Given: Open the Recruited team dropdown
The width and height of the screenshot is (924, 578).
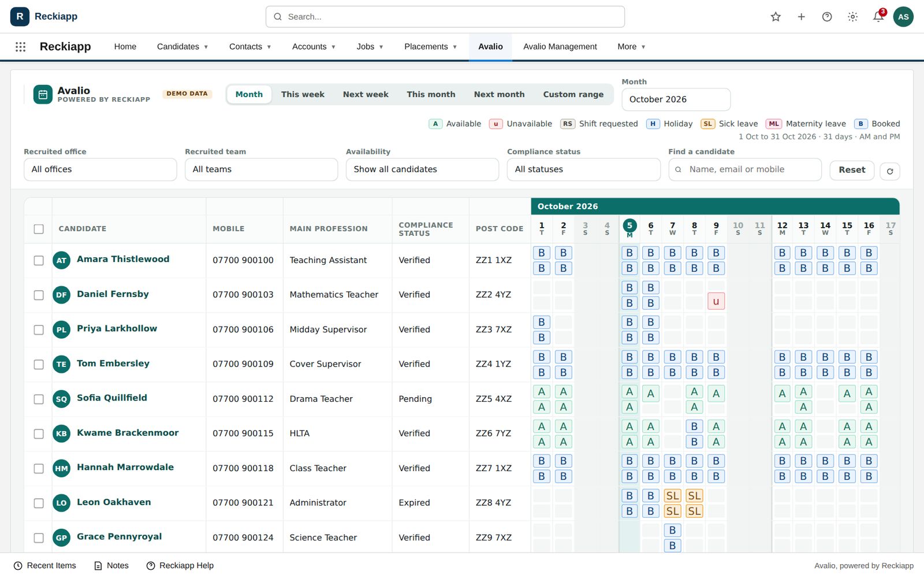Looking at the screenshot, I should coord(261,169).
